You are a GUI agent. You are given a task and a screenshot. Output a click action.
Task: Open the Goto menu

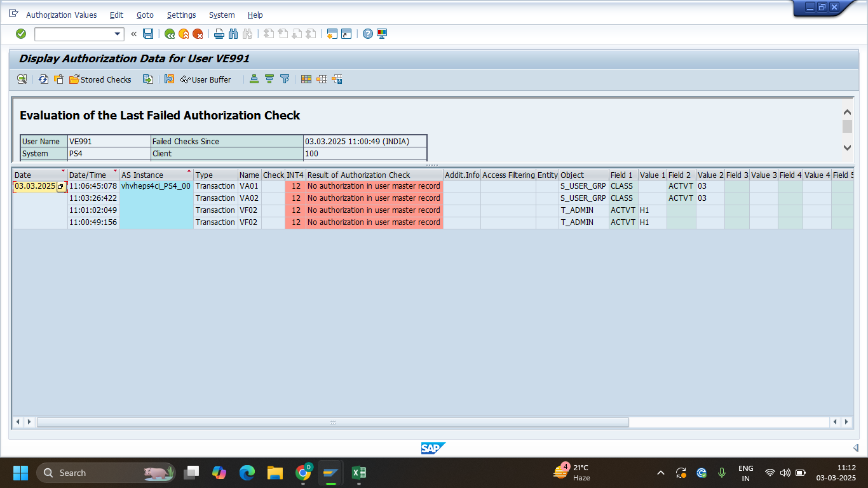point(145,15)
